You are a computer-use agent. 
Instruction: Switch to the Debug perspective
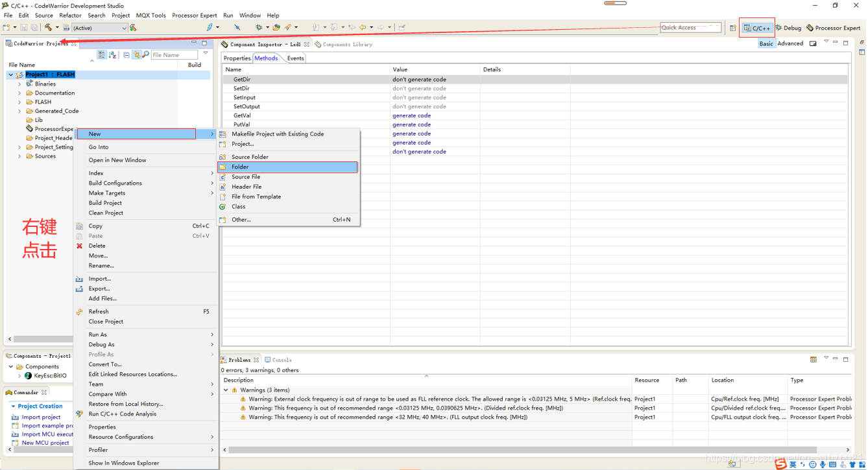click(789, 28)
